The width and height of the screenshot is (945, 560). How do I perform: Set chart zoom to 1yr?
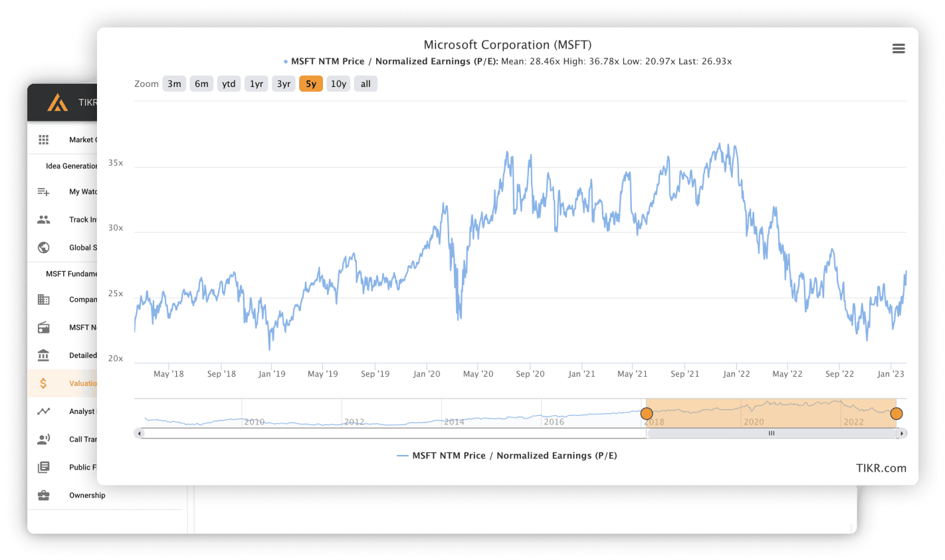pos(257,84)
